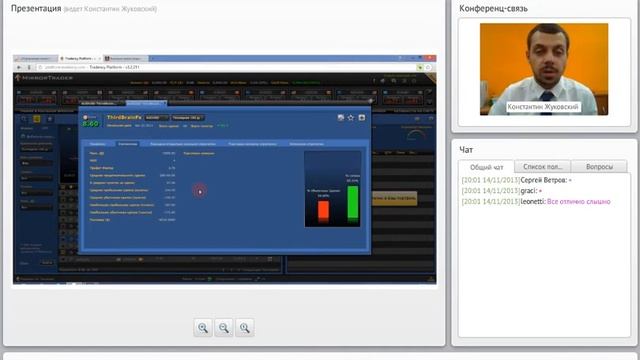The image size is (640, 360).
Task: Select the active second tab in strategy panel
Action: coord(127,144)
